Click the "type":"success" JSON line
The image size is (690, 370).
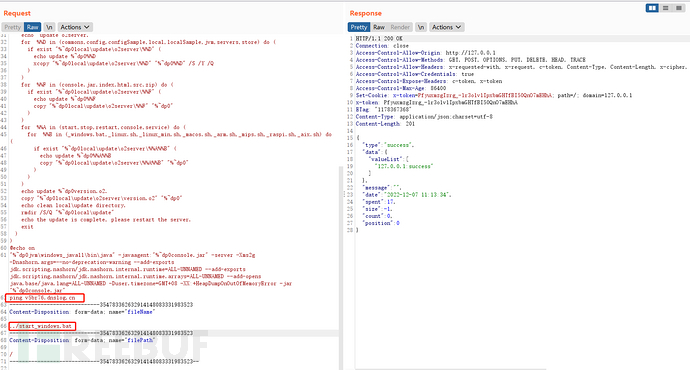tap(388, 145)
